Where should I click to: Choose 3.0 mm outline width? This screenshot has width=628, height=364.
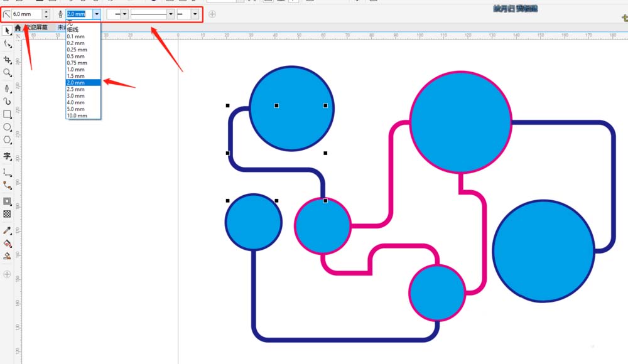coord(84,95)
